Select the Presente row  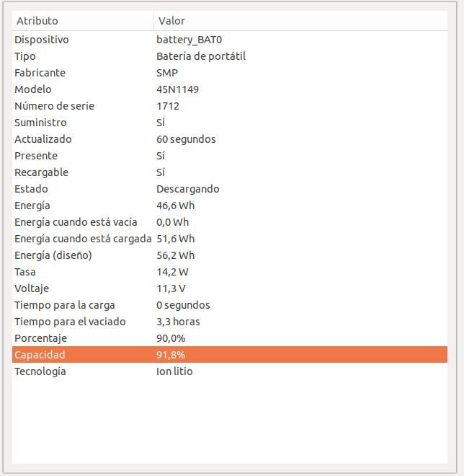230,156
